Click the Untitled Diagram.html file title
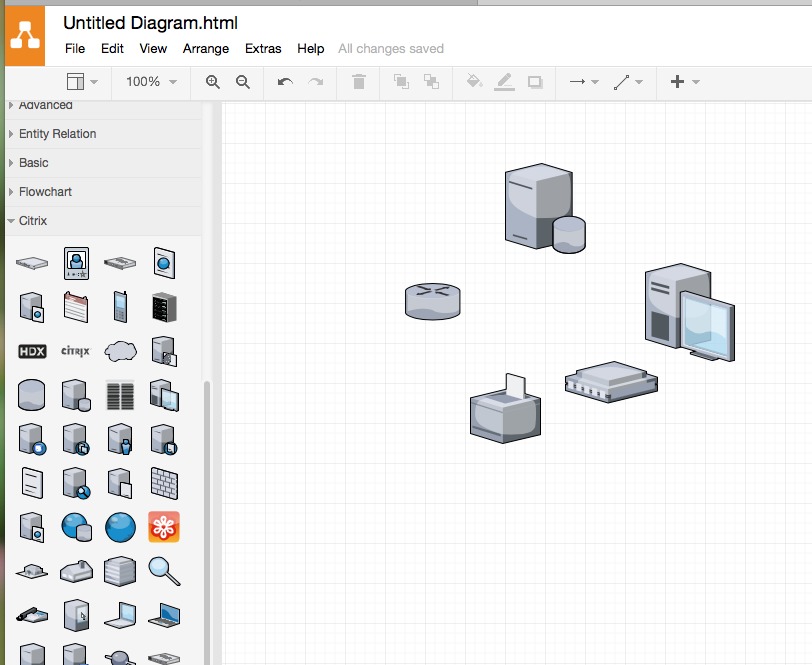The height and width of the screenshot is (665, 812). [150, 22]
